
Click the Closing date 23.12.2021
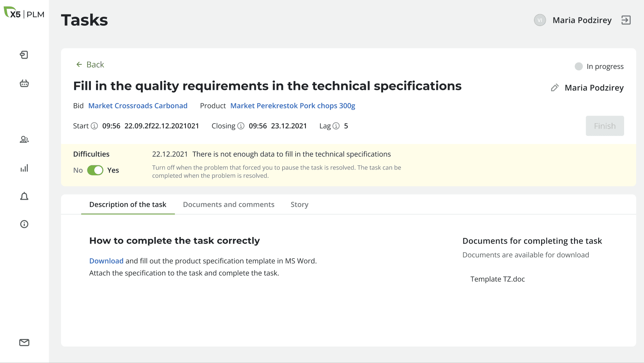289,126
